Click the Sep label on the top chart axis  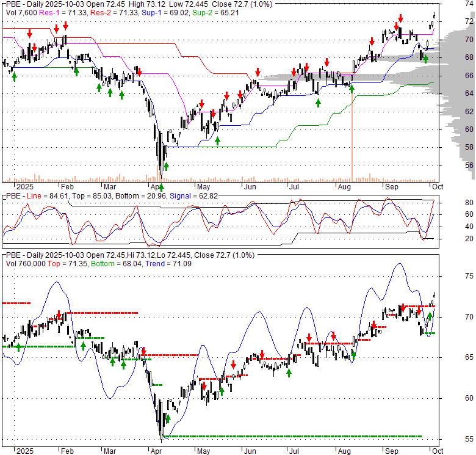tap(391, 186)
